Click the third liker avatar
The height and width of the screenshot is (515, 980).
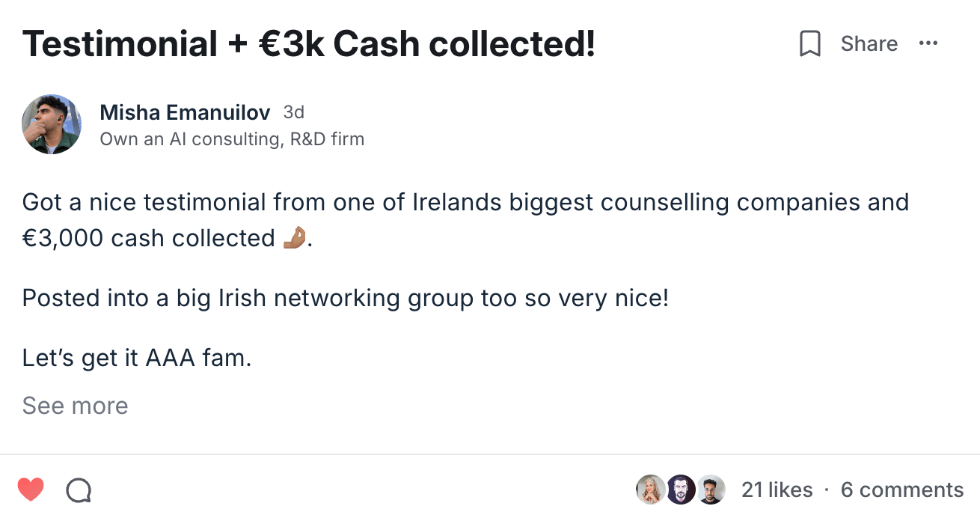pos(711,490)
